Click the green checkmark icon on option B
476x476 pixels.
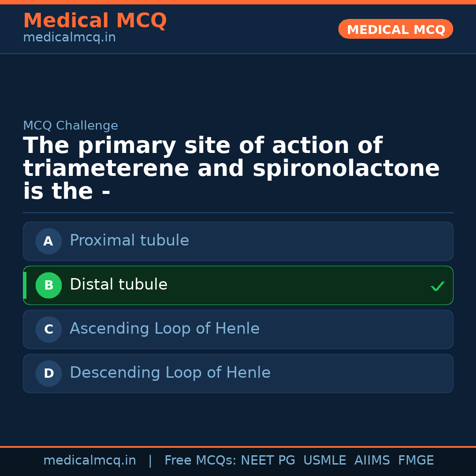coord(437,286)
